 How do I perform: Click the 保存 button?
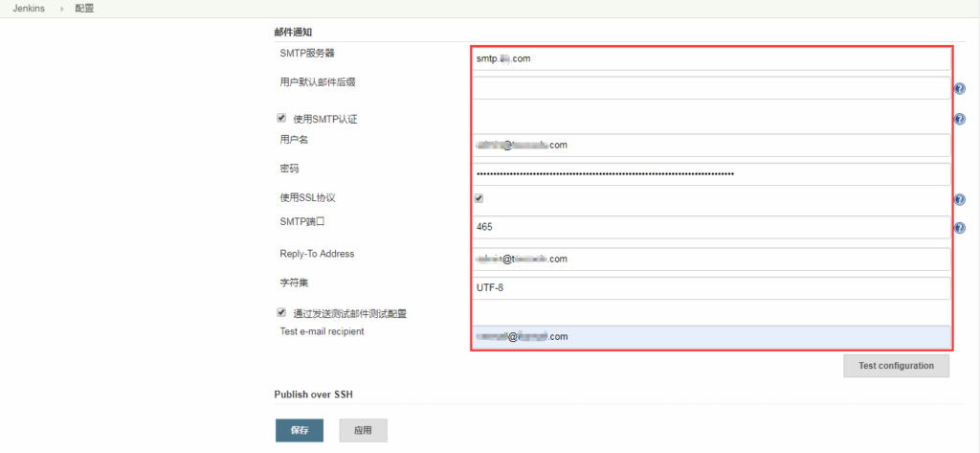[x=299, y=430]
